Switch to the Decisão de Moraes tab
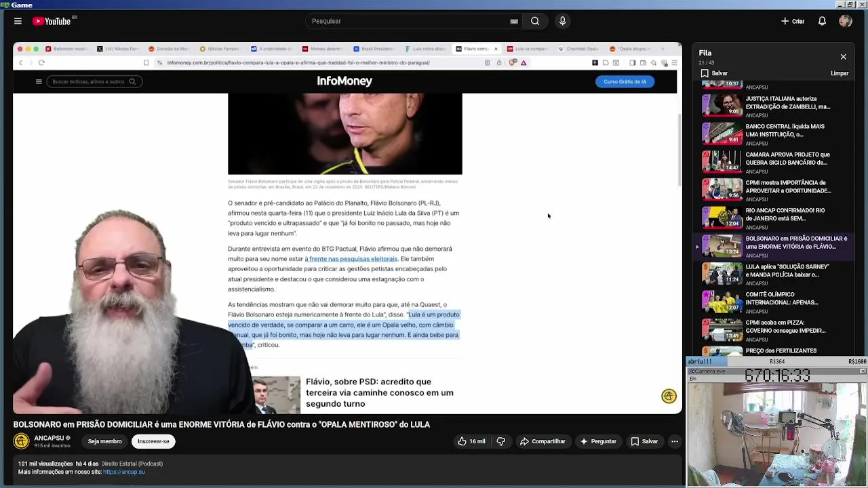 (169, 49)
